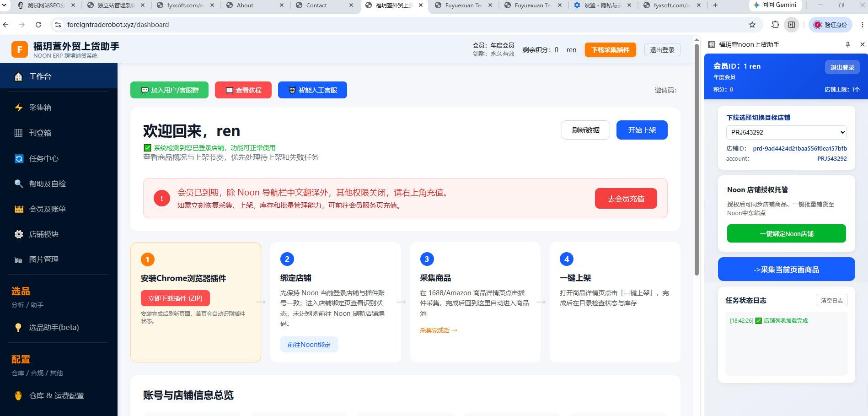Screen dimensions: 868x416
Task: Click the 清空日志 button
Action: tap(832, 300)
